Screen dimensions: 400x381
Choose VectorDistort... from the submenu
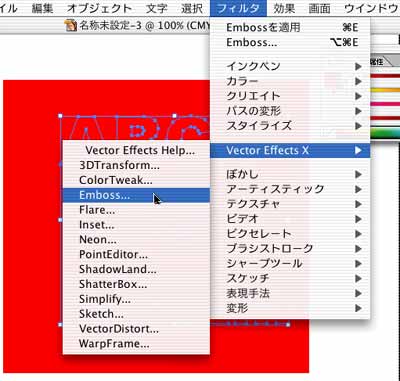[x=136, y=329]
